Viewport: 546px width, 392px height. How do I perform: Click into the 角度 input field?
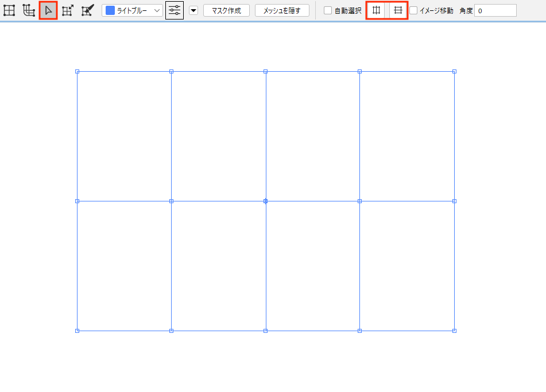click(x=495, y=10)
